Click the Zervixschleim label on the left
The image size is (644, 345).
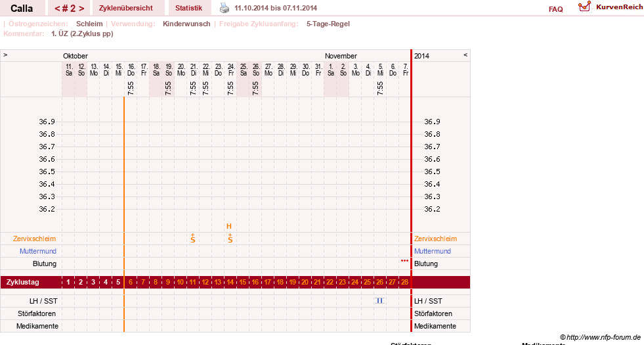pyautogui.click(x=35, y=239)
